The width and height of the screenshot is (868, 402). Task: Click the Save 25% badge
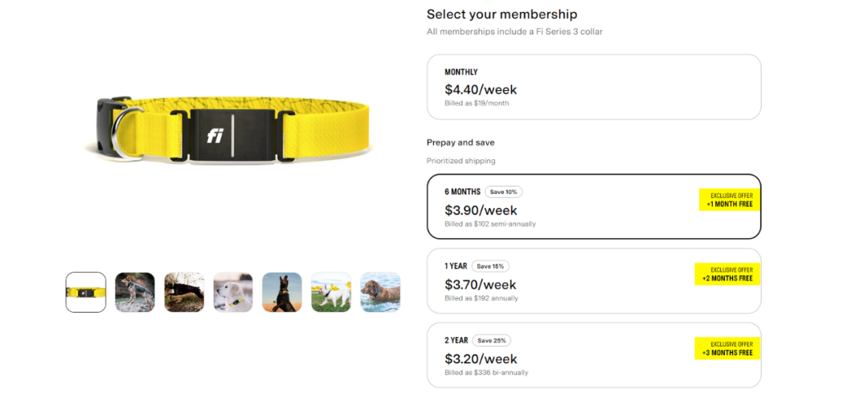point(492,340)
